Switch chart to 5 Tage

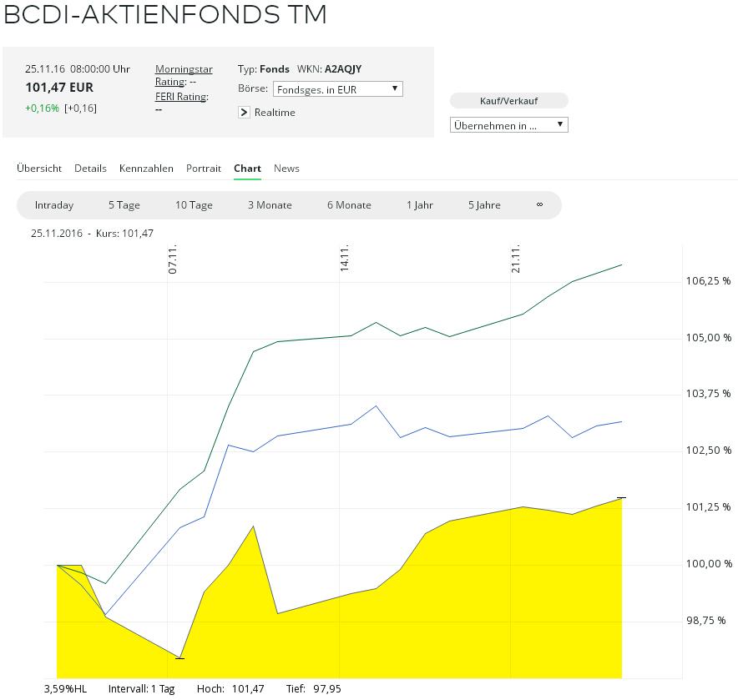pyautogui.click(x=124, y=205)
